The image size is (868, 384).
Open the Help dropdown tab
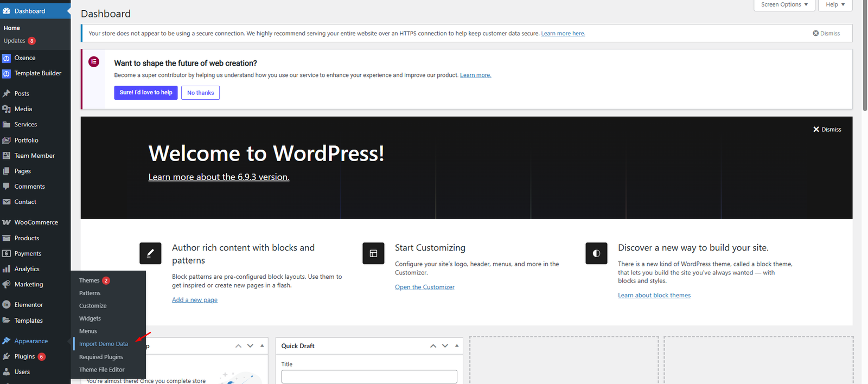click(x=835, y=5)
